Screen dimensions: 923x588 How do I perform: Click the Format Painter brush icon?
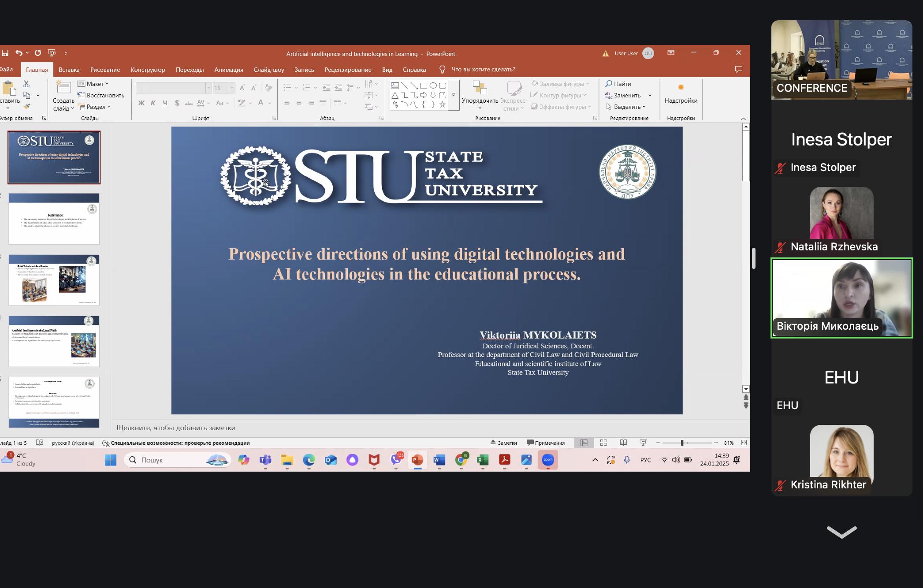pyautogui.click(x=26, y=106)
